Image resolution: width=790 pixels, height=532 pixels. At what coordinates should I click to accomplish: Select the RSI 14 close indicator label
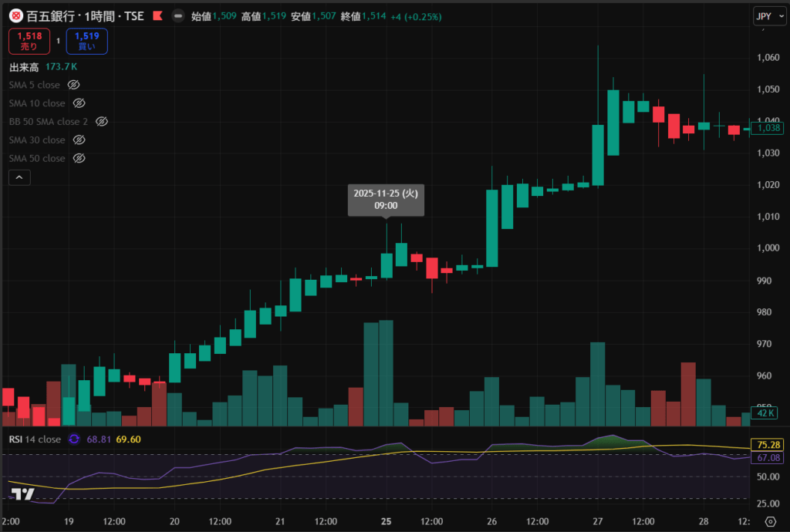(35, 439)
